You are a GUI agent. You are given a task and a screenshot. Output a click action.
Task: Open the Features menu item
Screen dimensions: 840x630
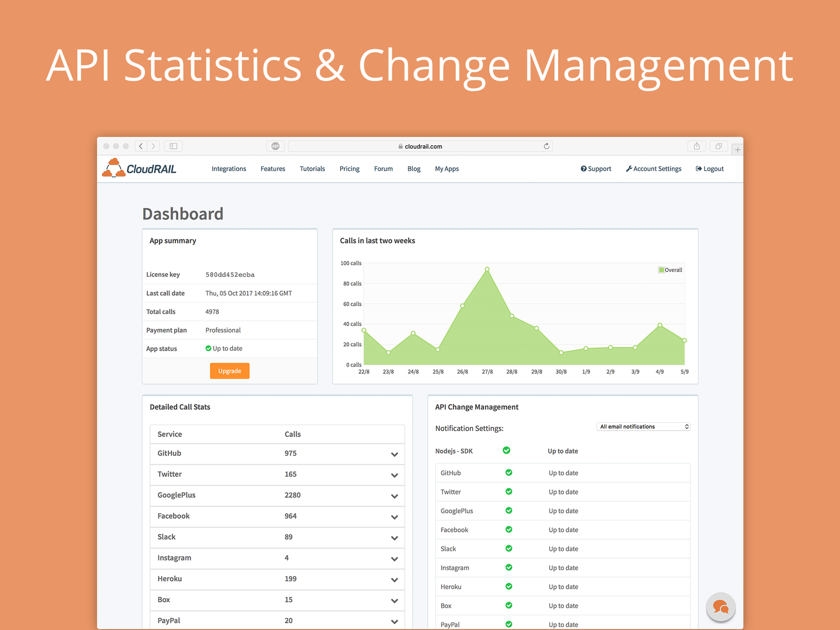[x=273, y=169]
